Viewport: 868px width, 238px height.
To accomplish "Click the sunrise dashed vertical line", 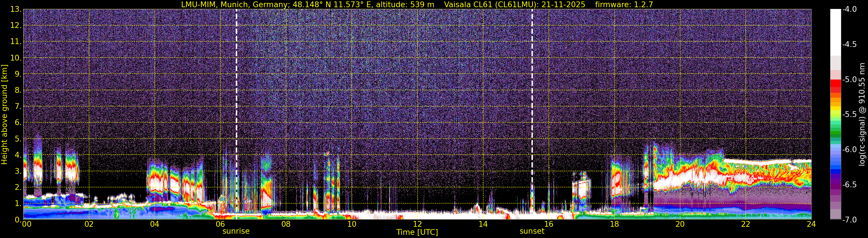I will click(236, 114).
